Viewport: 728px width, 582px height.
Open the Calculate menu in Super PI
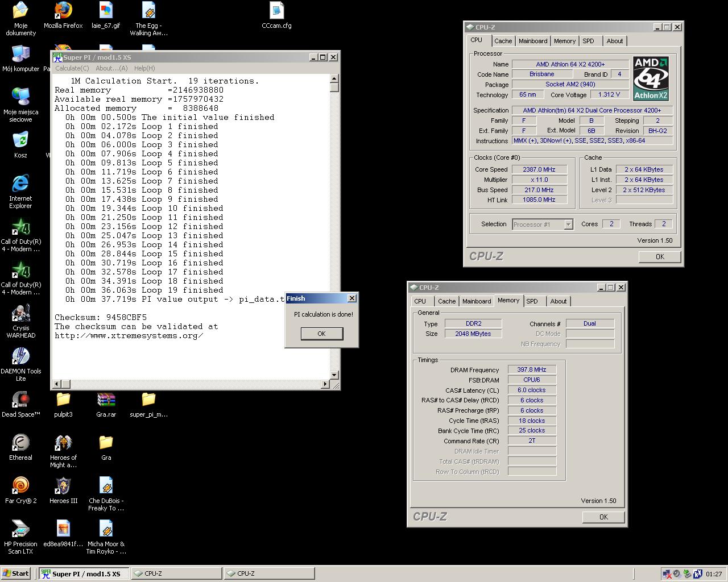pos(72,68)
